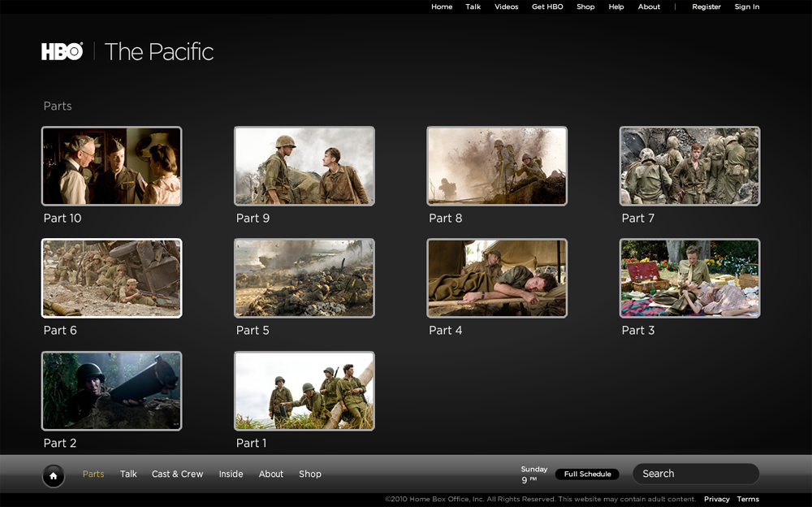
Task: Select Get HBO in top menu
Action: click(547, 6)
